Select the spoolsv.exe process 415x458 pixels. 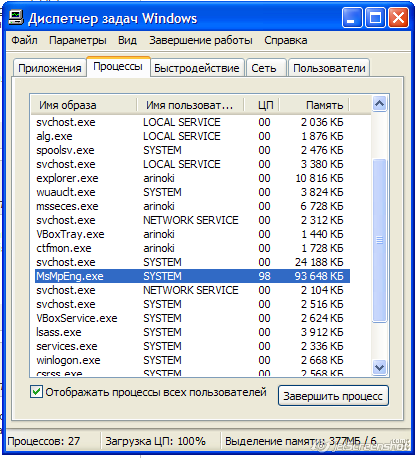(x=192, y=150)
